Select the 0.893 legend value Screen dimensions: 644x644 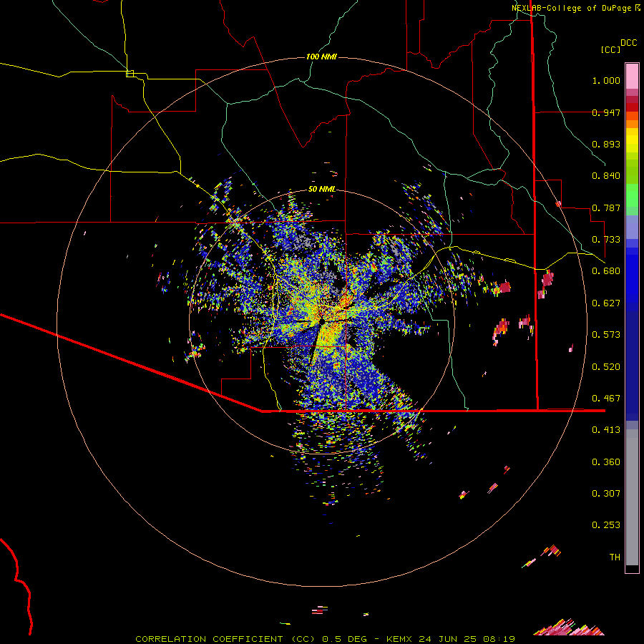click(x=606, y=144)
